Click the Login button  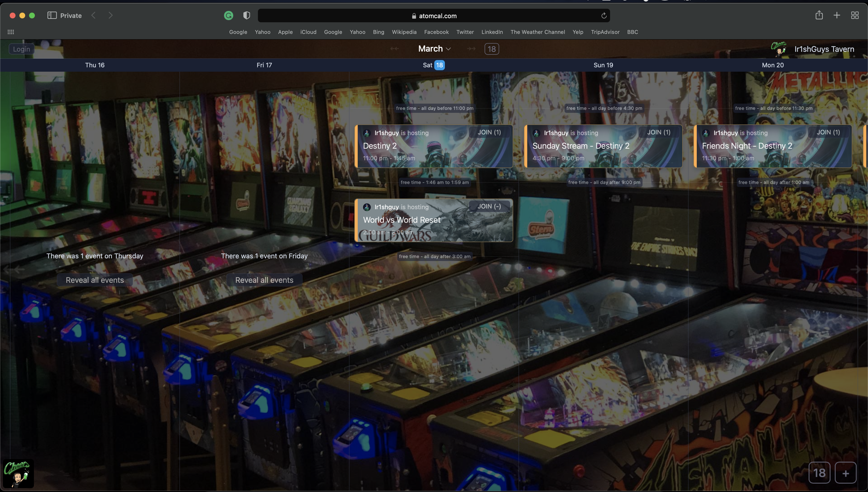pos(21,49)
